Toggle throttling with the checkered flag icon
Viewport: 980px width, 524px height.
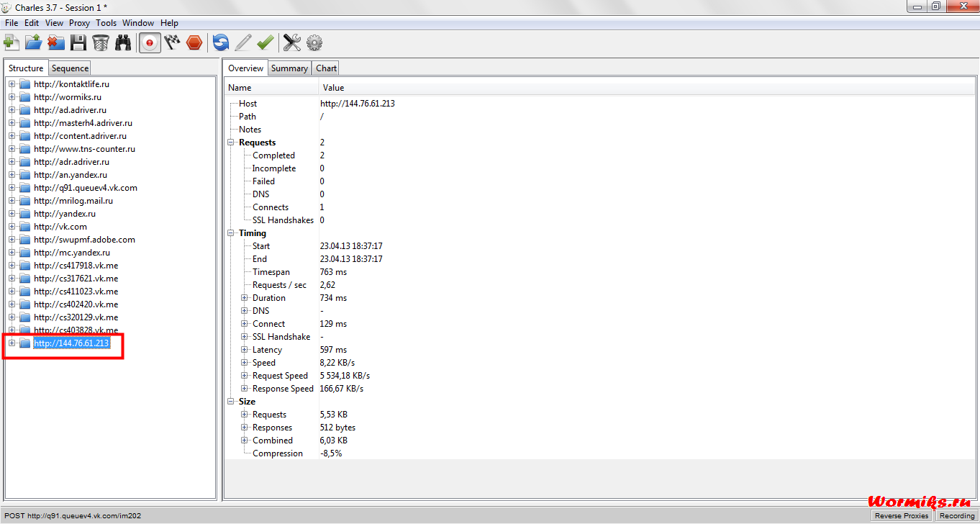coord(172,42)
